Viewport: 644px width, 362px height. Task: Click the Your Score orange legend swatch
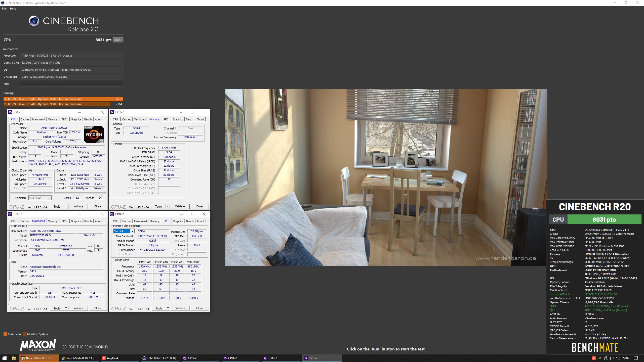click(5, 334)
